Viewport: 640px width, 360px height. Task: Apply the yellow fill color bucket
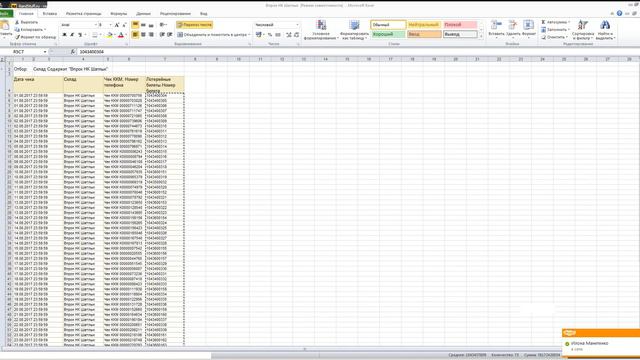point(109,35)
